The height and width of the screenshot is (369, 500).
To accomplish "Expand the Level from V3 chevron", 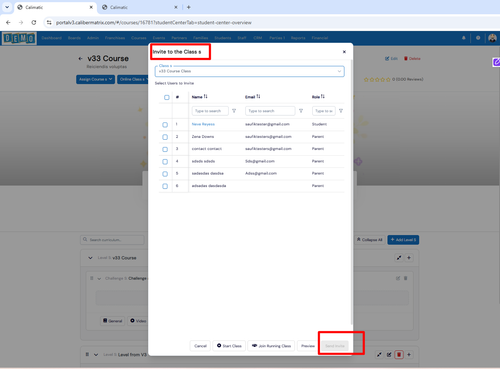I will (x=96, y=355).
